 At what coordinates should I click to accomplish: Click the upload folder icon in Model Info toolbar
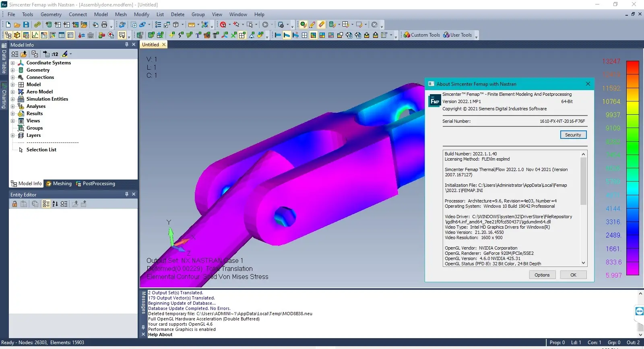point(24,54)
